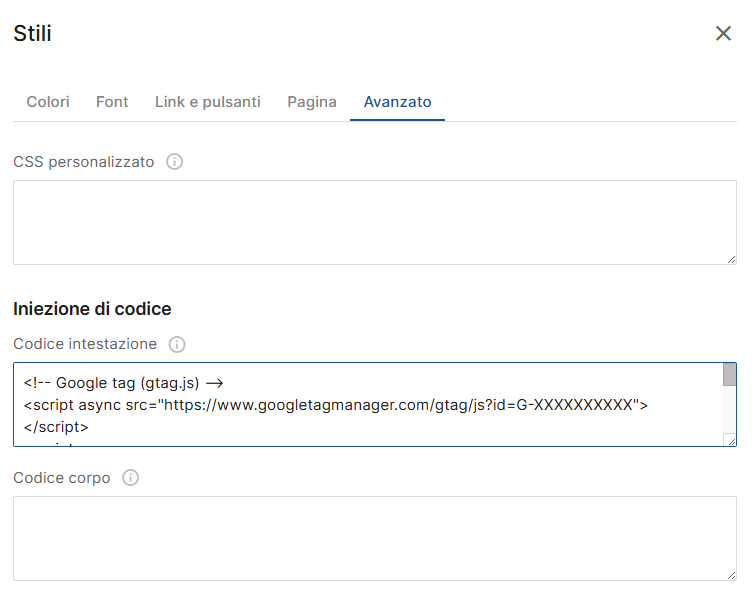Click the 'Stili' dialog title
The width and height of the screenshot is (752, 603).
coord(32,34)
